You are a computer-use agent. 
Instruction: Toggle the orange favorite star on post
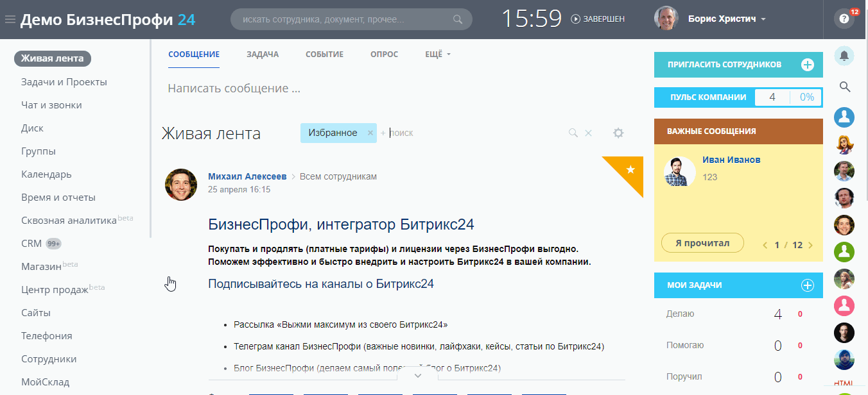tap(630, 169)
